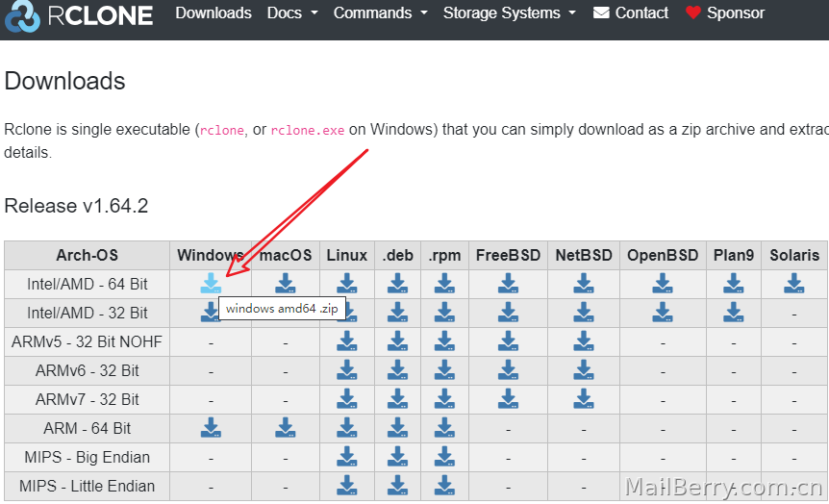829x504 pixels.
Task: Download Windows Intel/AMD 64 Bit zip
Action: coord(211,284)
